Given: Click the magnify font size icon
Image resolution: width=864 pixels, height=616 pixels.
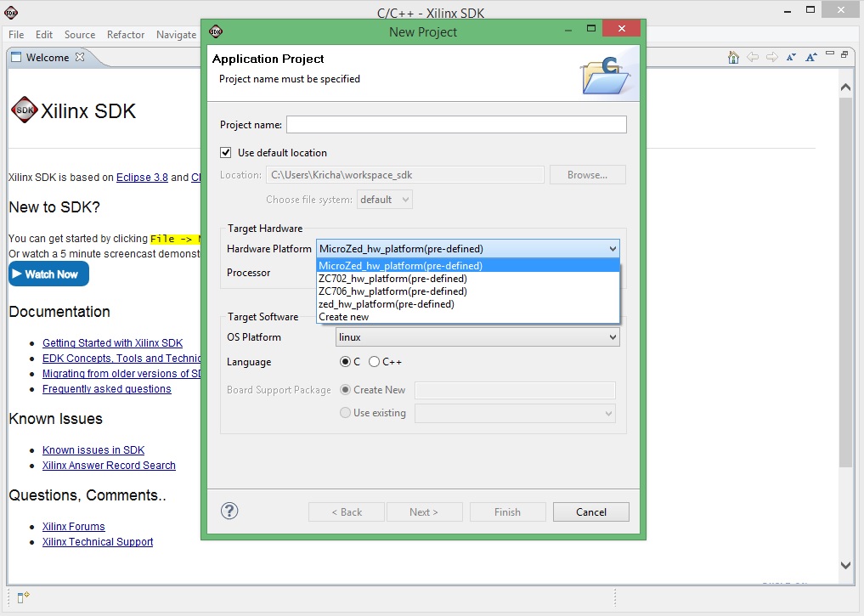Looking at the screenshot, I should (810, 58).
